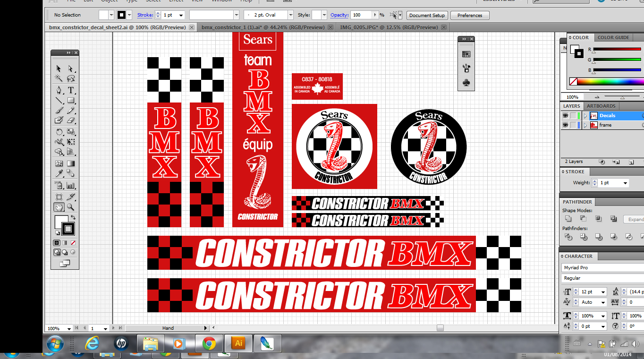Select the Column Graph tool
The width and height of the screenshot is (644, 359).
pyautogui.click(x=71, y=185)
